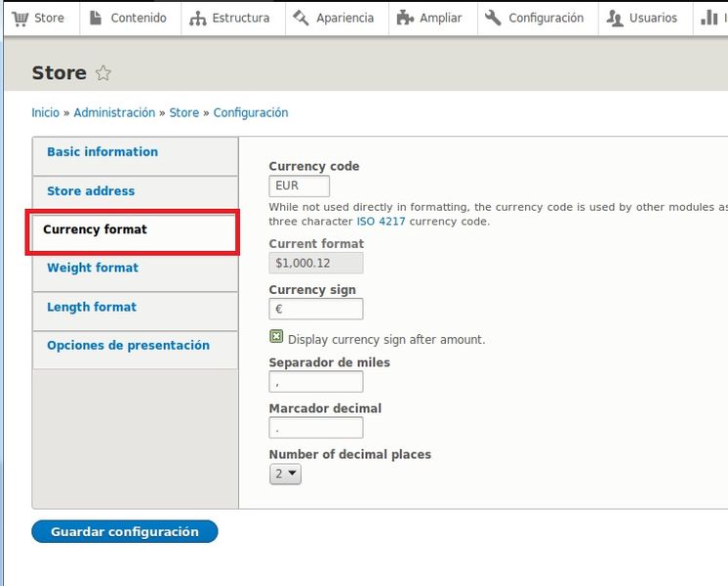Switch to Basic information tab
Screen dimensions: 728x586
tap(135, 156)
